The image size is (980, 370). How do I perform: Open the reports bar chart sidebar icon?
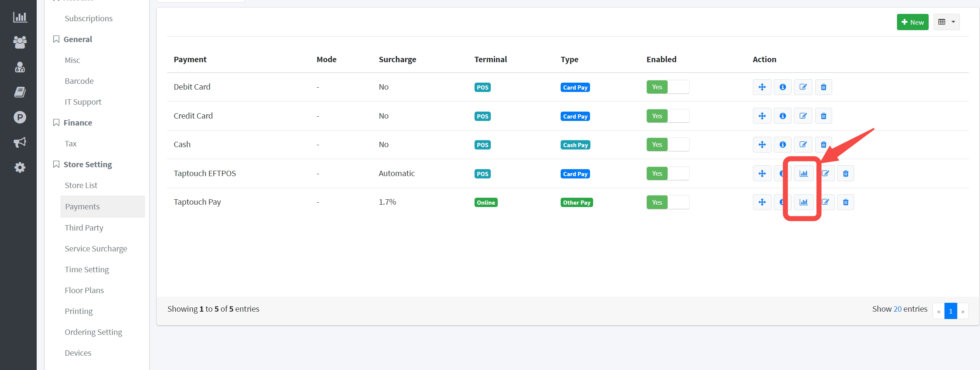tap(20, 17)
